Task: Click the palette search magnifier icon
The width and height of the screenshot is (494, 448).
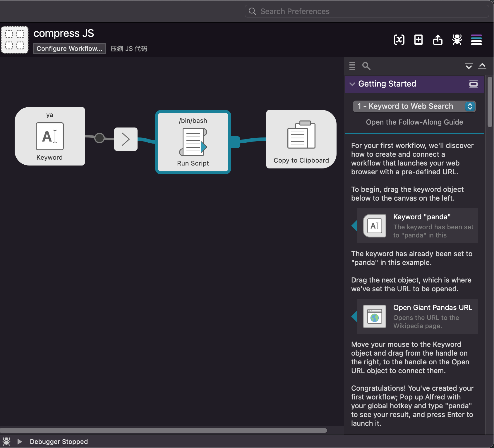Action: pyautogui.click(x=366, y=66)
